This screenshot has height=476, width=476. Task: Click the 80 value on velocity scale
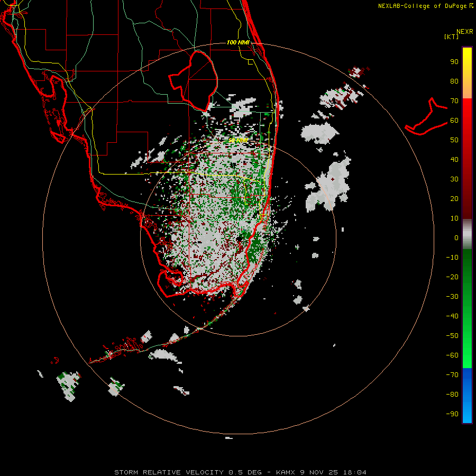[454, 81]
